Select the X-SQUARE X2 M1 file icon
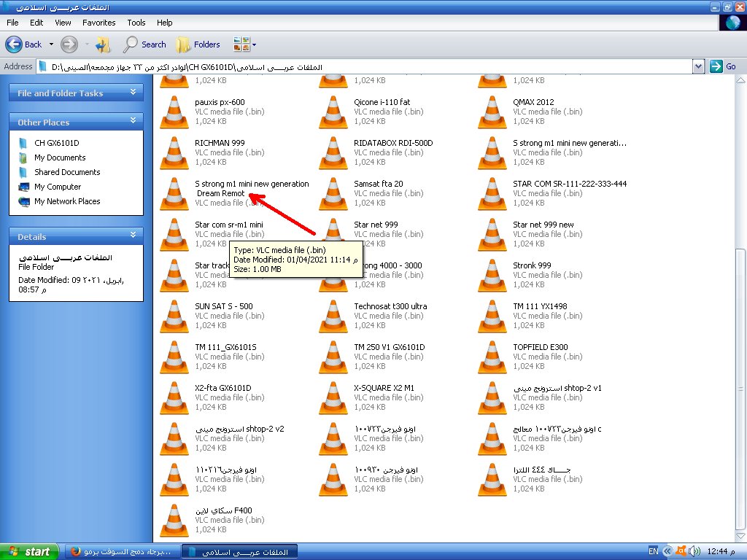747x560 pixels. point(333,399)
